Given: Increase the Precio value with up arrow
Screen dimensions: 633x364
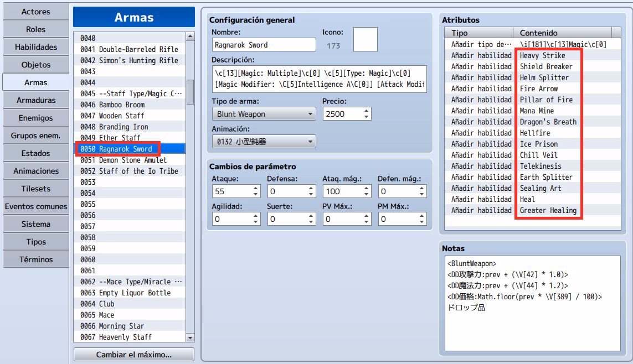Looking at the screenshot, I should coord(366,111).
